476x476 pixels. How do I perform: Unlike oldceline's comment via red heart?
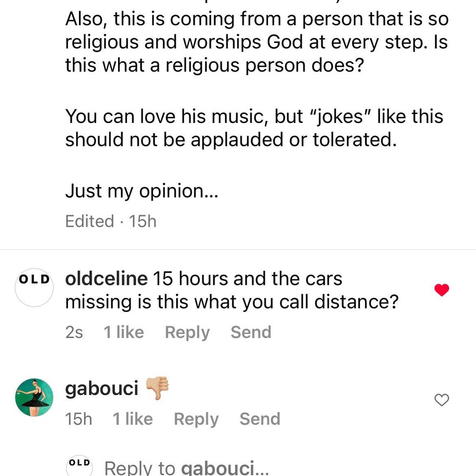coord(442,290)
